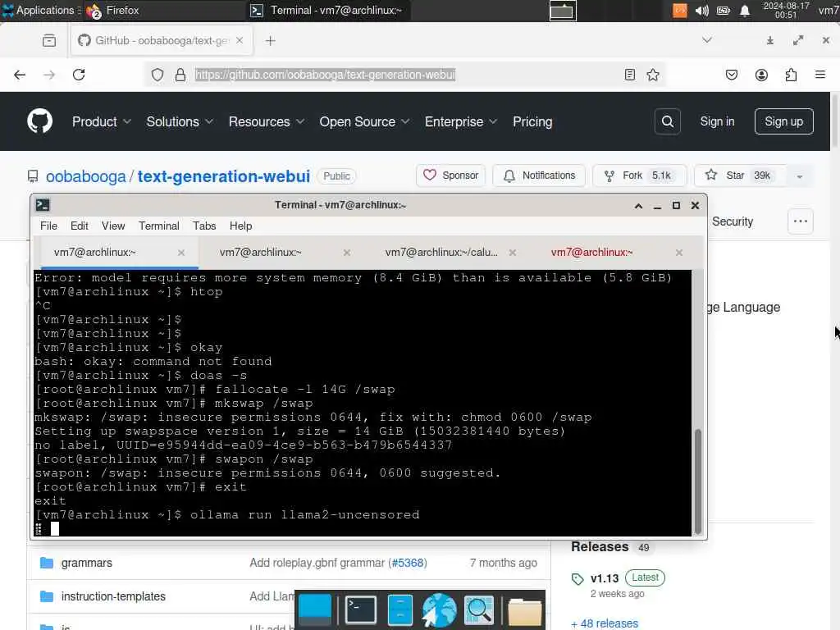
Task: Open web browser globe dock icon
Action: [440, 609]
